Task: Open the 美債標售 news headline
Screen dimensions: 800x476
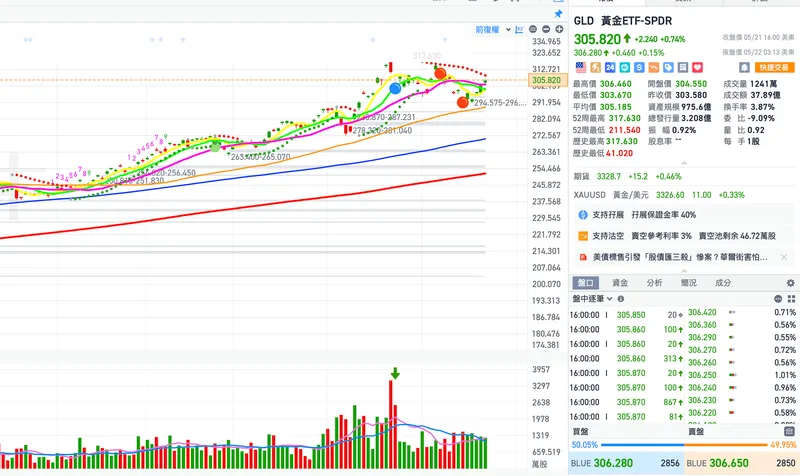Action: [x=680, y=257]
